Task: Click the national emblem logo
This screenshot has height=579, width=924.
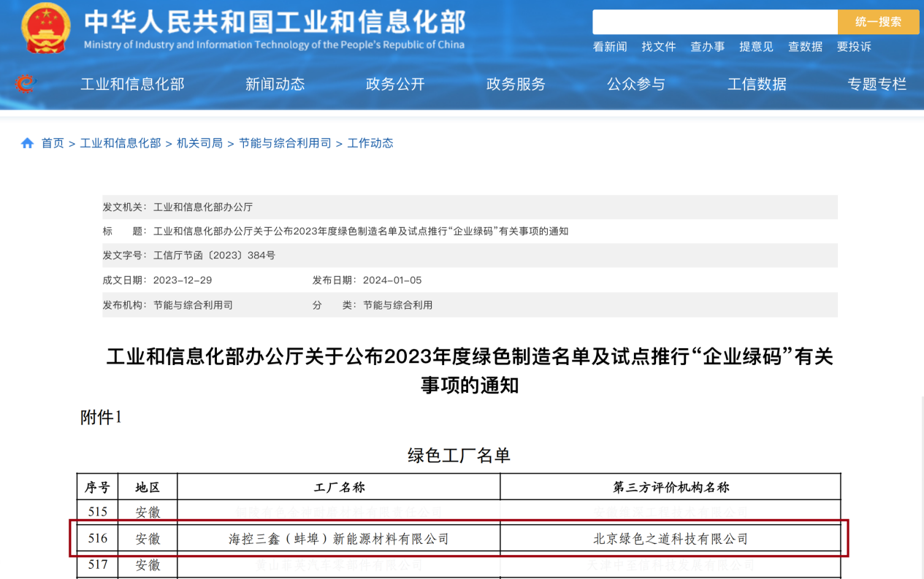Action: [45, 27]
